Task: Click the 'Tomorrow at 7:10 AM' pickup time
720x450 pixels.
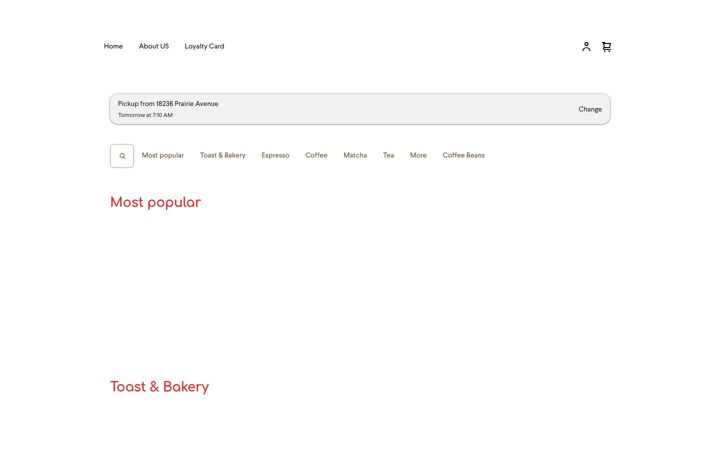Action: pos(145,115)
